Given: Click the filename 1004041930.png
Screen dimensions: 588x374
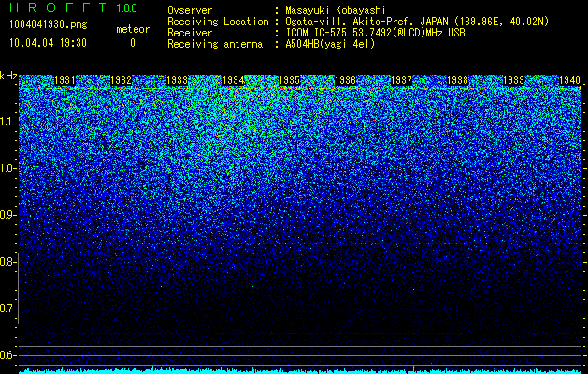Looking at the screenshot, I should click(49, 25).
